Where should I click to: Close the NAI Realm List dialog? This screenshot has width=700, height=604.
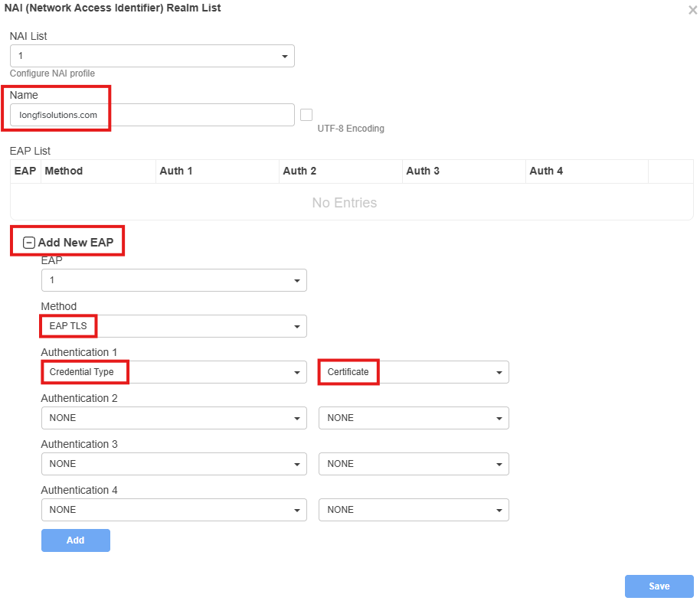[692, 10]
